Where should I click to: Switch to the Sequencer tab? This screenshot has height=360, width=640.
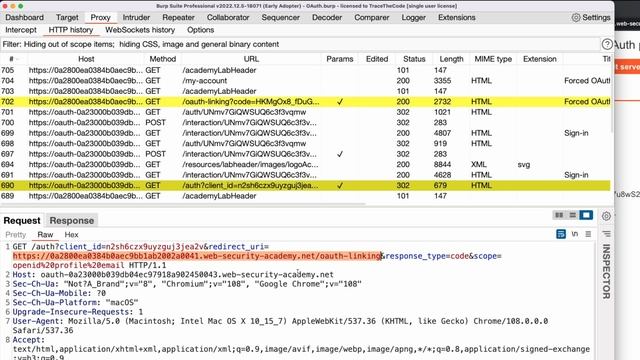click(x=280, y=18)
